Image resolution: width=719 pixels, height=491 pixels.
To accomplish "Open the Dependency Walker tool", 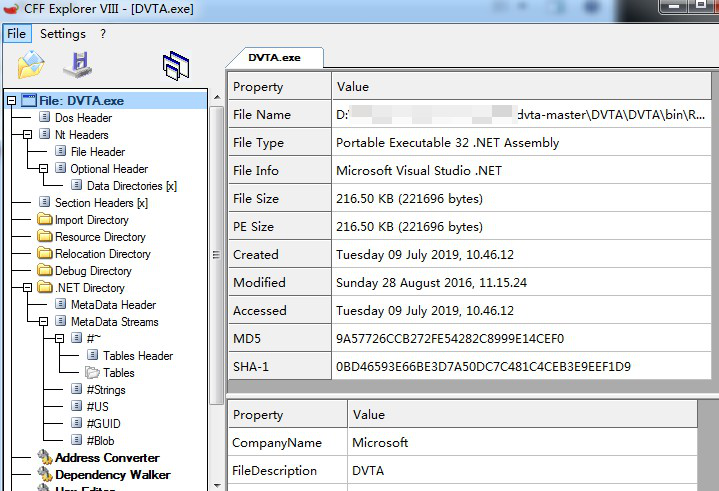I will click(112, 474).
